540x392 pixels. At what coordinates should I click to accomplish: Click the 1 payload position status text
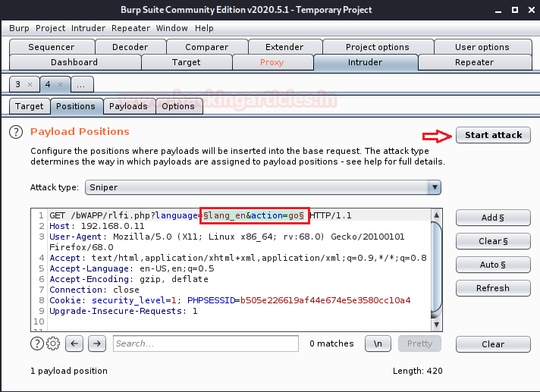click(69, 371)
